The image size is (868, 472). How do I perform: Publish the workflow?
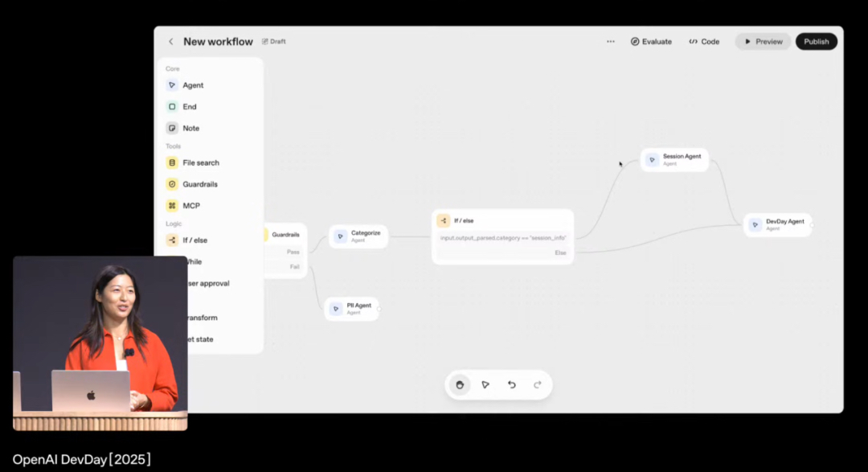(x=817, y=42)
